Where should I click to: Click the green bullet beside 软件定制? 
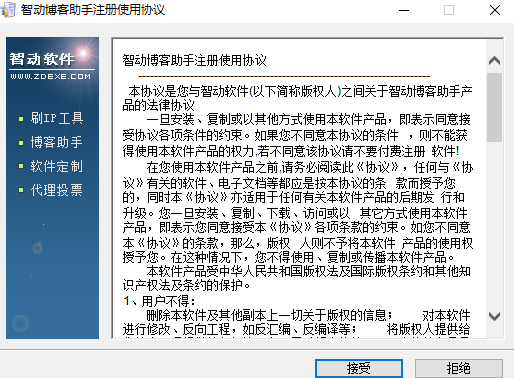(21, 166)
